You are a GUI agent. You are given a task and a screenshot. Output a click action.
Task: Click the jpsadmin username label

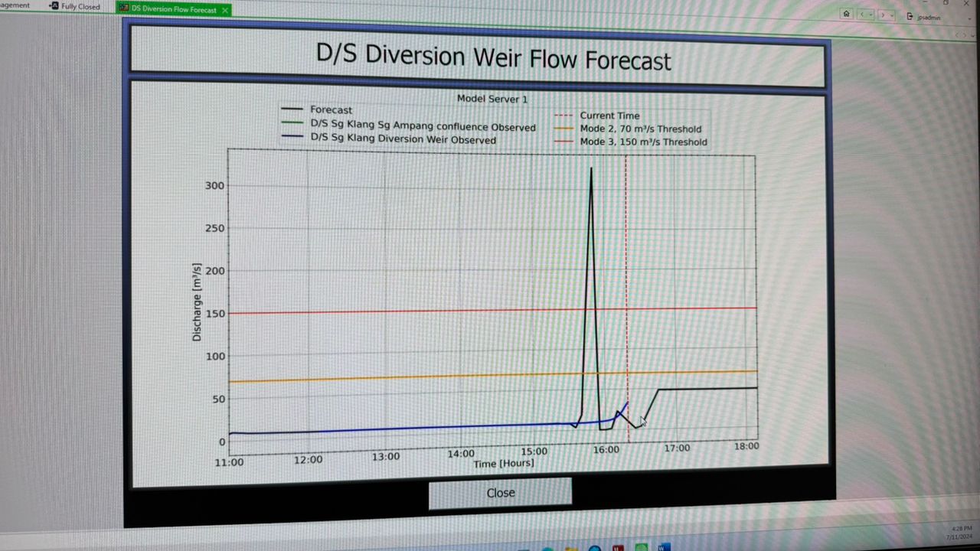(928, 17)
